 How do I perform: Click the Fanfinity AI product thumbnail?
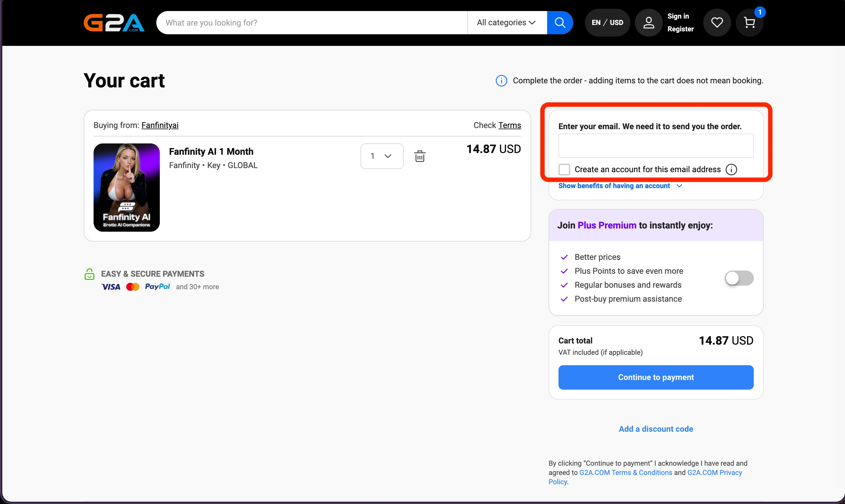(126, 188)
